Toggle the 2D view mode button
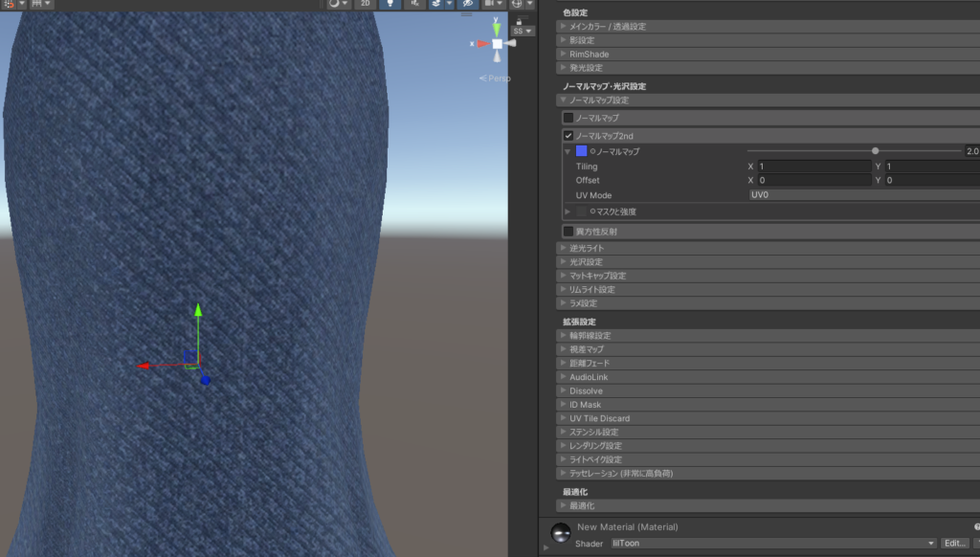The width and height of the screenshot is (980, 557). click(364, 4)
